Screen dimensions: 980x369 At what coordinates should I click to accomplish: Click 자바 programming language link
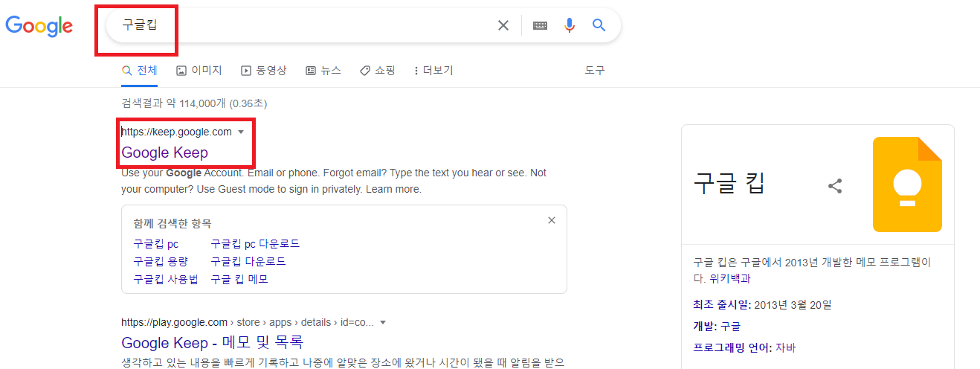click(785, 348)
